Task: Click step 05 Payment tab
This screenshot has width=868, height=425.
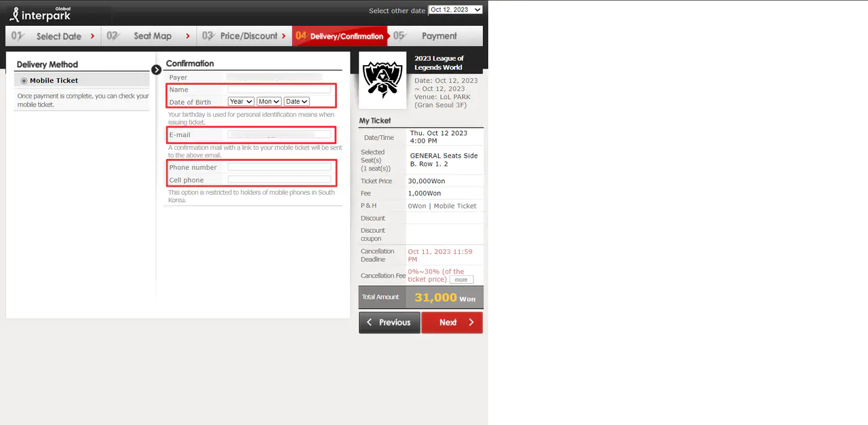Action: 435,36
